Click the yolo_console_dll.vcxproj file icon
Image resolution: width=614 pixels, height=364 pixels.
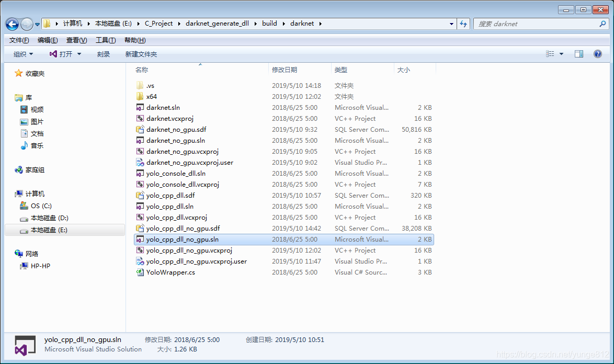(140, 184)
